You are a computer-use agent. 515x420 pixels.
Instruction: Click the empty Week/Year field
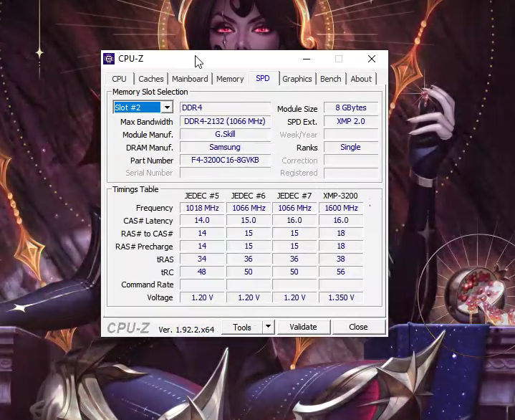point(351,135)
